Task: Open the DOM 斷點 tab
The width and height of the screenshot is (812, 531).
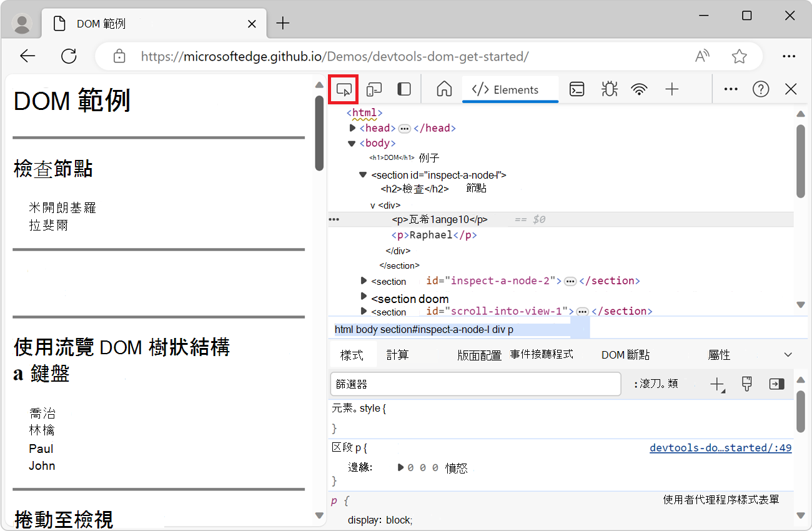Action: coord(625,355)
